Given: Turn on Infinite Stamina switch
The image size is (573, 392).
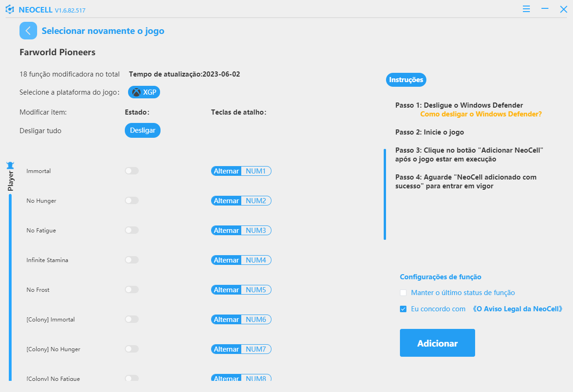Looking at the screenshot, I should 132,260.
